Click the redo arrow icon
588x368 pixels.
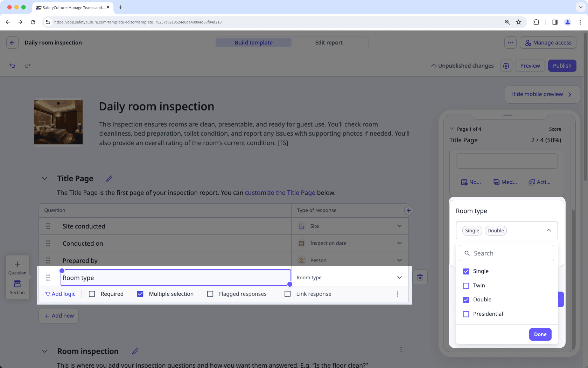[28, 66]
